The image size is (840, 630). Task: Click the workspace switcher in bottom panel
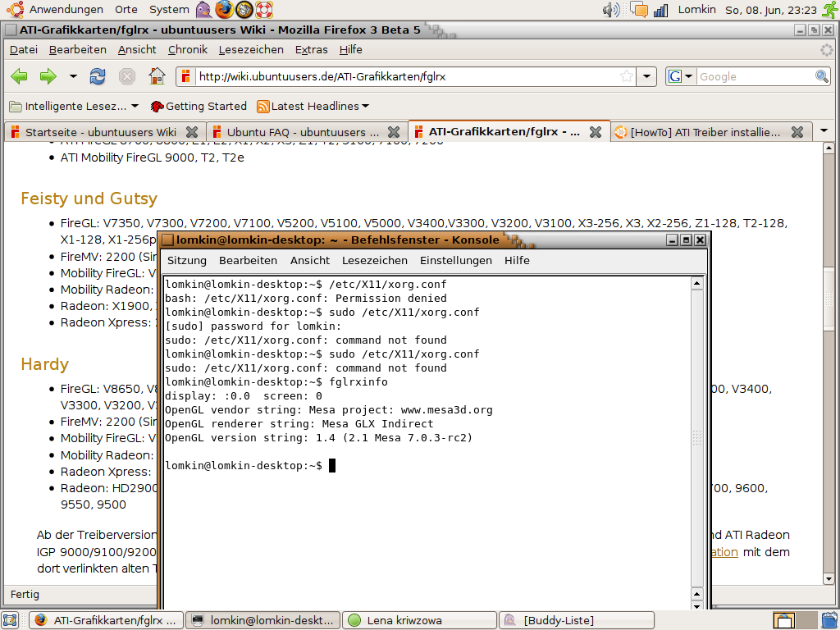click(x=795, y=620)
